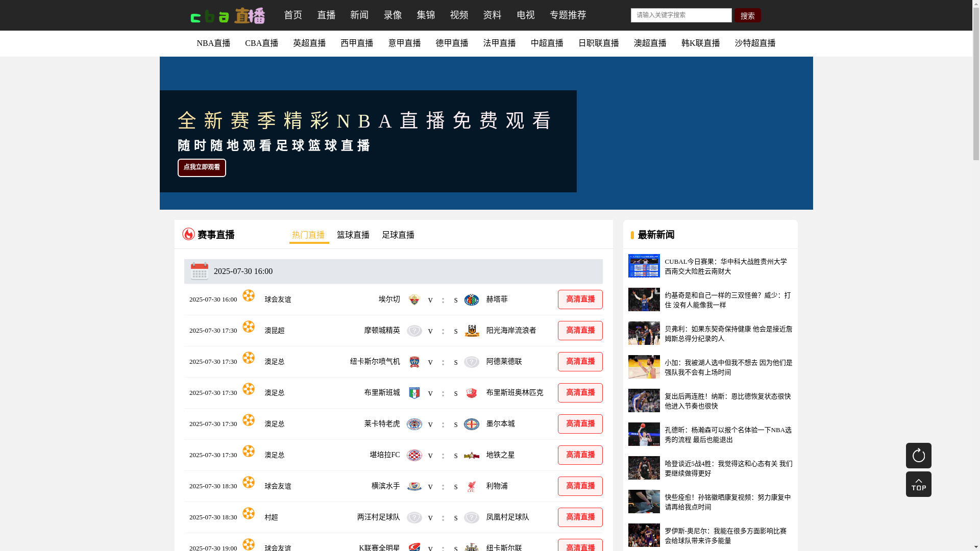This screenshot has width=980, height=551.
Task: Click 阳光海岸流浪者 team crest
Action: [472, 331]
